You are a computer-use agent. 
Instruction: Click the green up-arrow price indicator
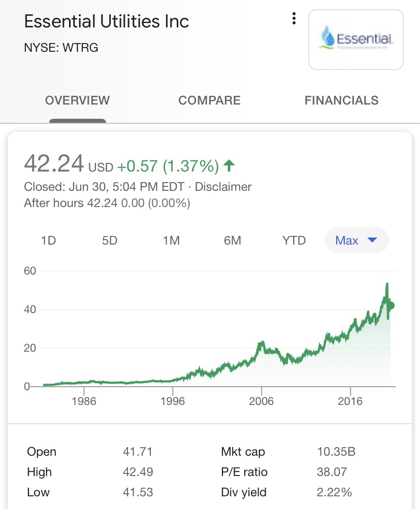point(230,165)
